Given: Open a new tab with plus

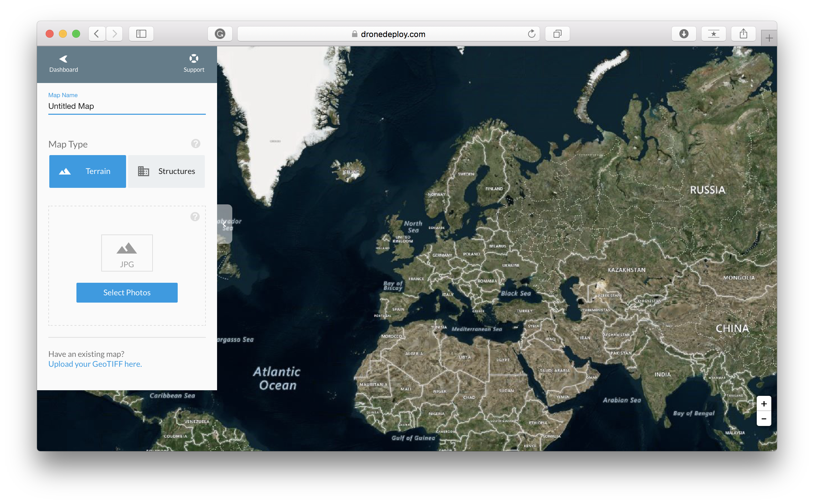Looking at the screenshot, I should click(769, 38).
